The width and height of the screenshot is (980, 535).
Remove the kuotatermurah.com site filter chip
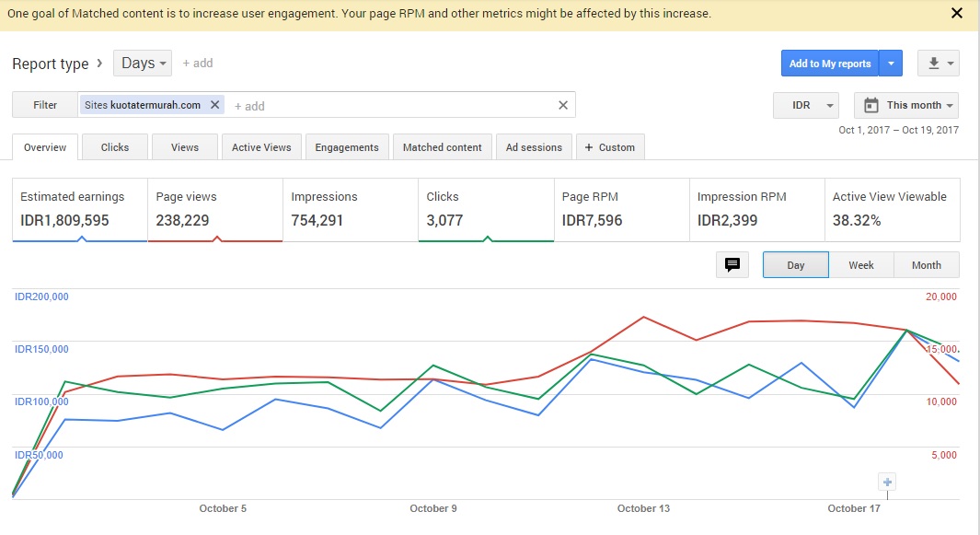[x=214, y=104]
